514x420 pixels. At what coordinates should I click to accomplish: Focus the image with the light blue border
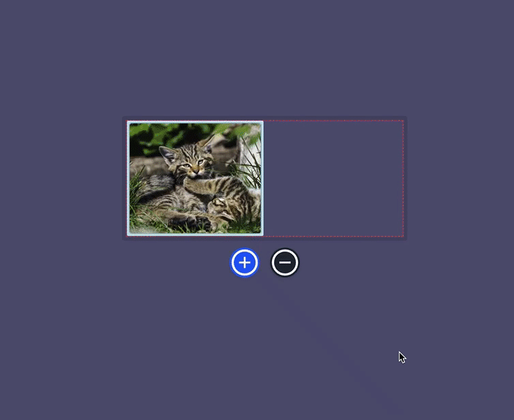tap(195, 179)
